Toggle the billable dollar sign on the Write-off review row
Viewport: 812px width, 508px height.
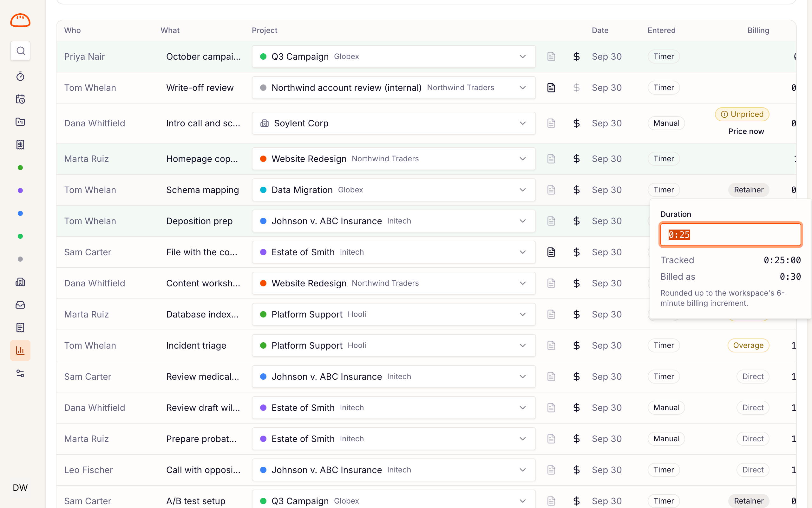[576, 88]
